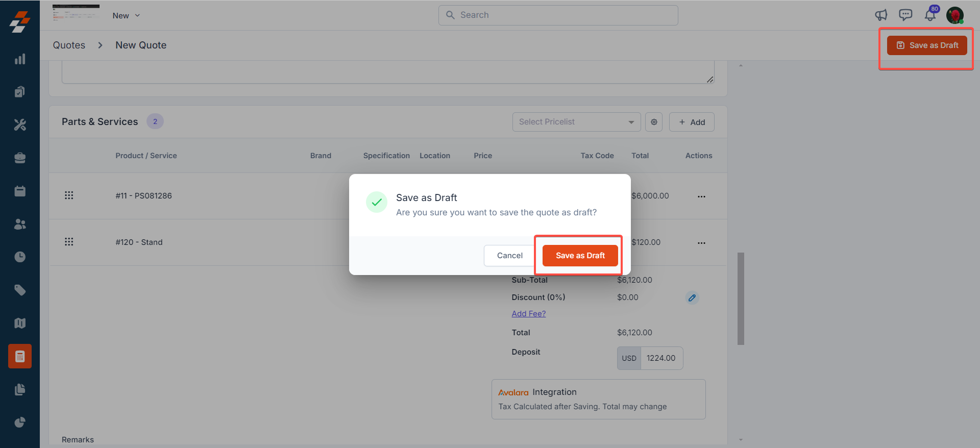Click the price tag sidebar icon

tap(20, 290)
